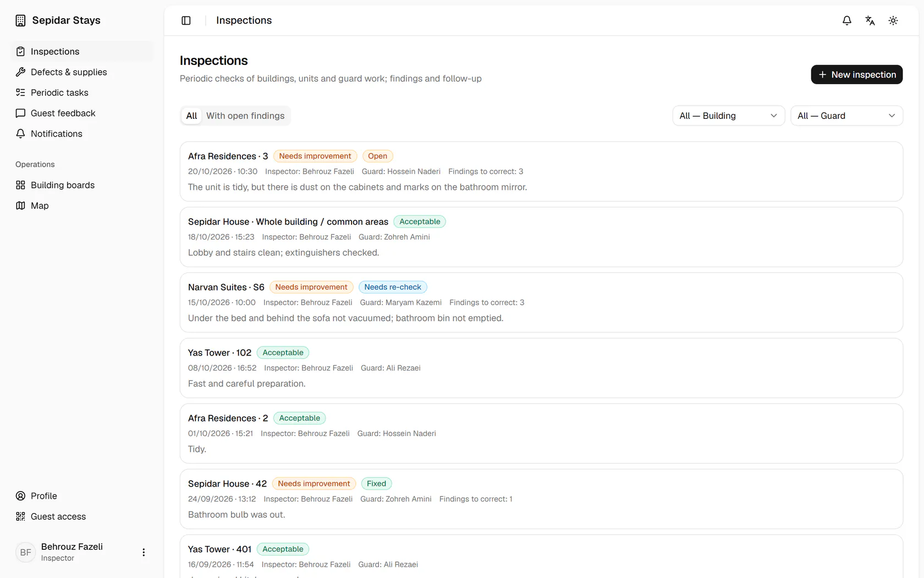Viewport: 924px width, 578px height.
Task: Open user menu three-dot icon
Action: (x=144, y=552)
